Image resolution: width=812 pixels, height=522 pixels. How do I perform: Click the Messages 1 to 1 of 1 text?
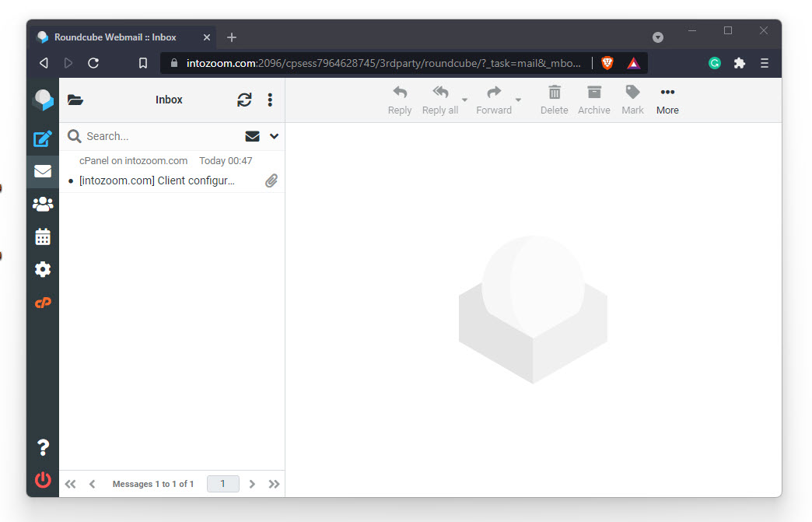[x=153, y=484]
